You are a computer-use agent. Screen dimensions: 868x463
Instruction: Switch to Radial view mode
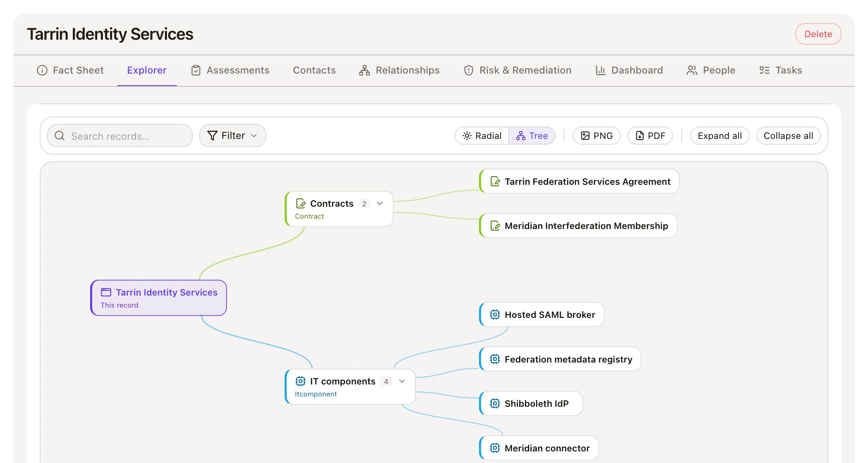click(482, 136)
